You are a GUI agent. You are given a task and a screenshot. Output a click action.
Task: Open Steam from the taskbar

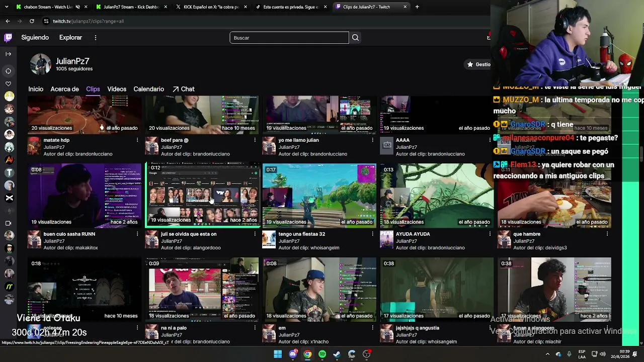(x=337, y=354)
